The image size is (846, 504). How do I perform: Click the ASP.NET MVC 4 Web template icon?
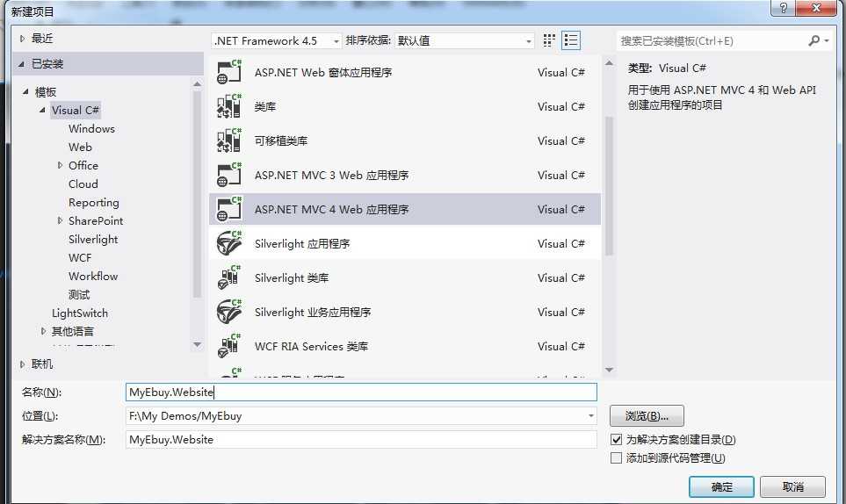228,209
